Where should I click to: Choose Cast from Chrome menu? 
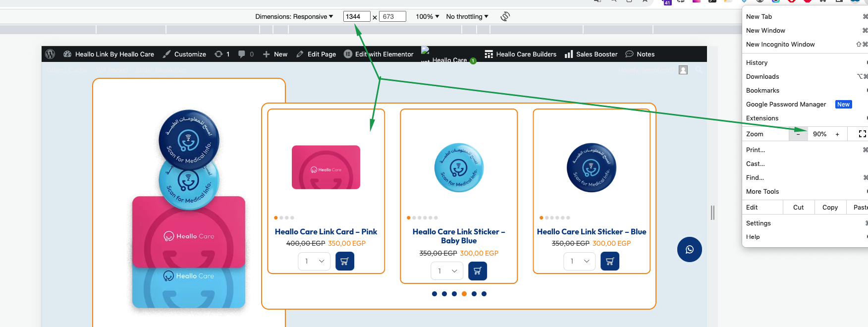[x=805, y=163]
